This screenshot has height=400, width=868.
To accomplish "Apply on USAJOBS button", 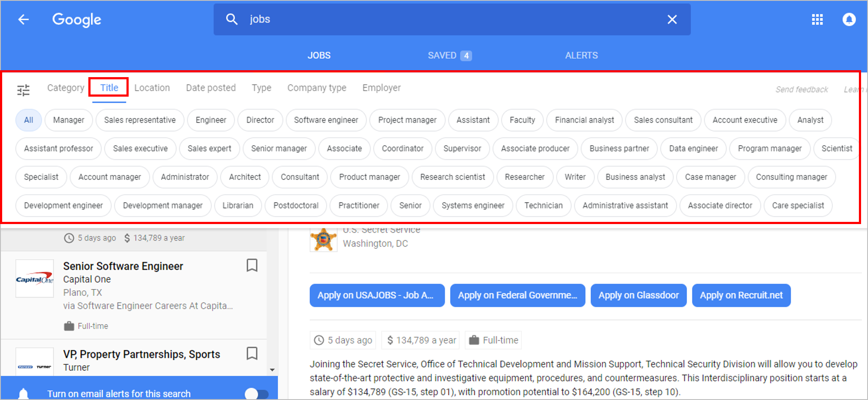I will pos(377,296).
